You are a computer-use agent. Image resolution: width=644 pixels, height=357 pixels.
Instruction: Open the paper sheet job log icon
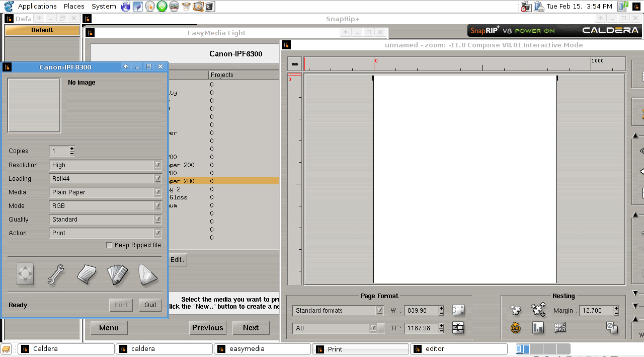pyautogui.click(x=87, y=274)
